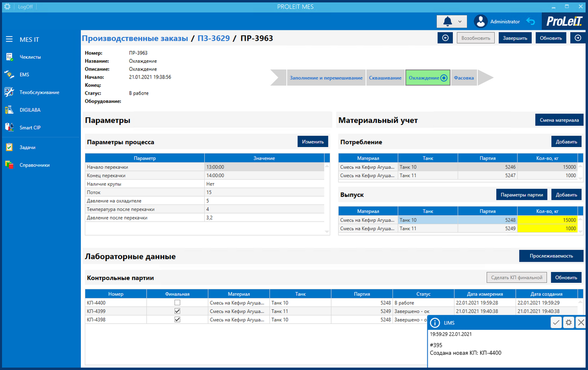Sort by the Параметр column header
588x370 pixels.
[x=145, y=158]
